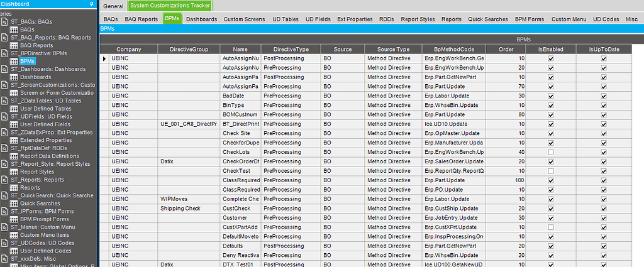Click the query icon beside ST_ZDataExProp

4,133
